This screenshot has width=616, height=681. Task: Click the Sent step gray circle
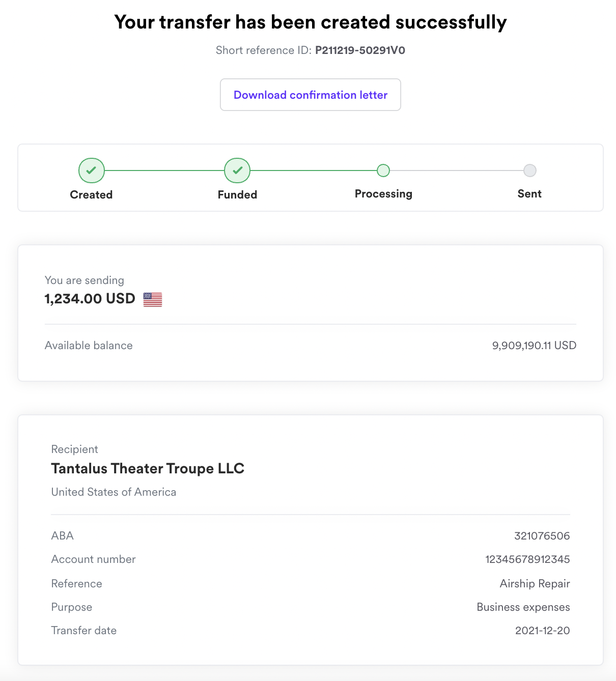pos(530,171)
